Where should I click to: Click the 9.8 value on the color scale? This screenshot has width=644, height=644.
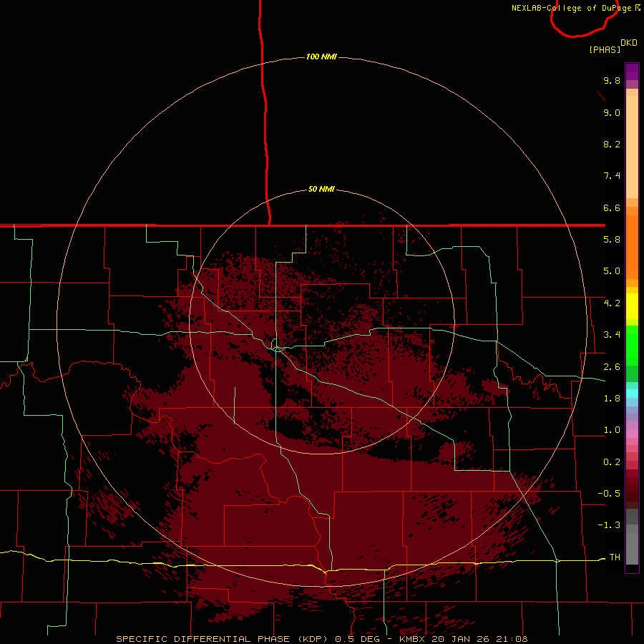click(x=612, y=80)
